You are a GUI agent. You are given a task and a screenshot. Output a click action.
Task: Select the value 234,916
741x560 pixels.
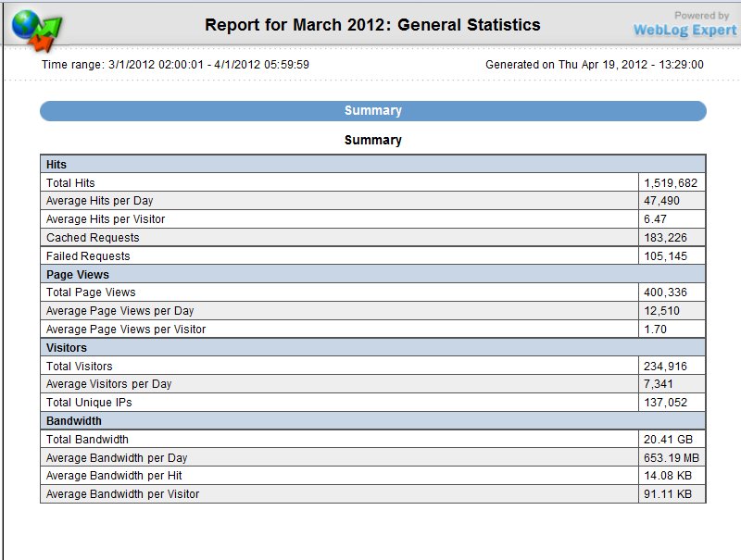pyautogui.click(x=665, y=366)
